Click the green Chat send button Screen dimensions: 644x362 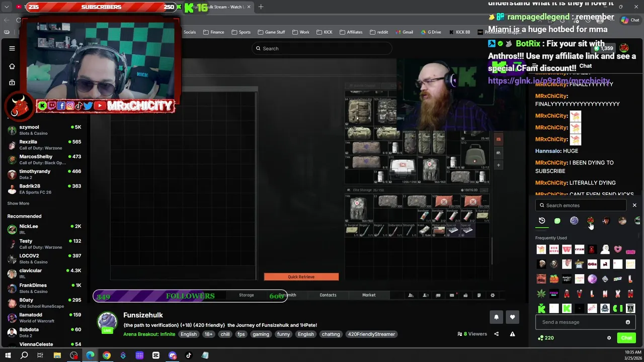click(626, 338)
